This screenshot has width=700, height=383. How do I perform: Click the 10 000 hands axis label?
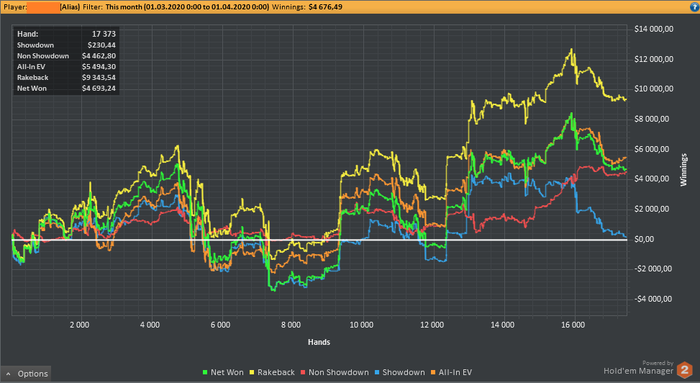[361, 325]
